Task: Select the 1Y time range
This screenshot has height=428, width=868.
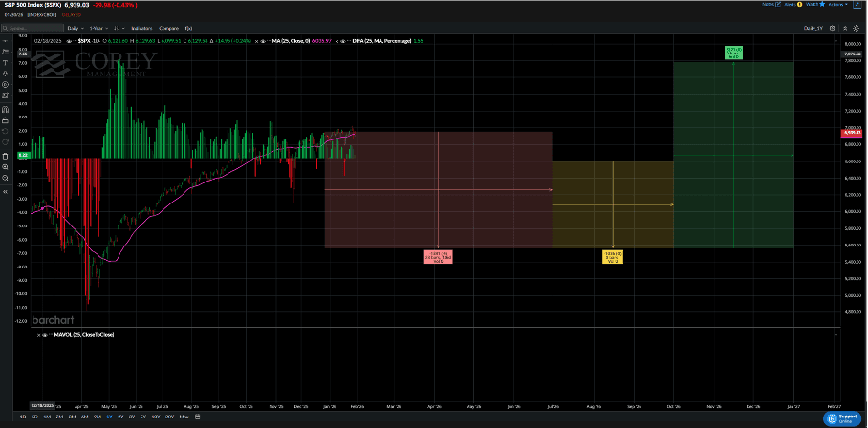Action: 110,417
